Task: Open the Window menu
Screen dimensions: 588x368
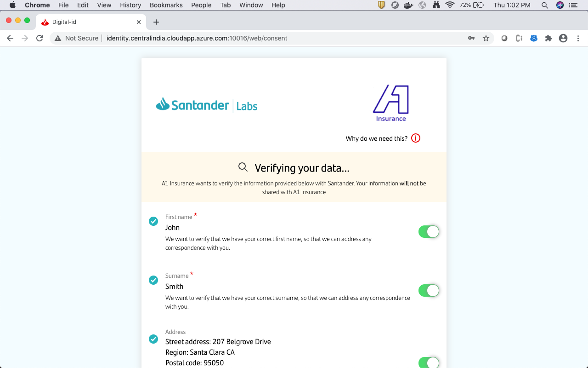Action: (251, 5)
